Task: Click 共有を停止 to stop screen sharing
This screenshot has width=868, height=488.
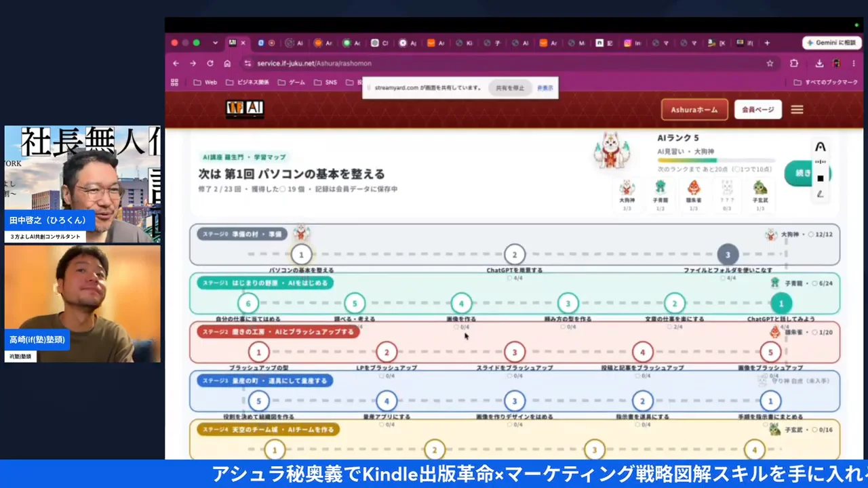Action: pyautogui.click(x=509, y=88)
